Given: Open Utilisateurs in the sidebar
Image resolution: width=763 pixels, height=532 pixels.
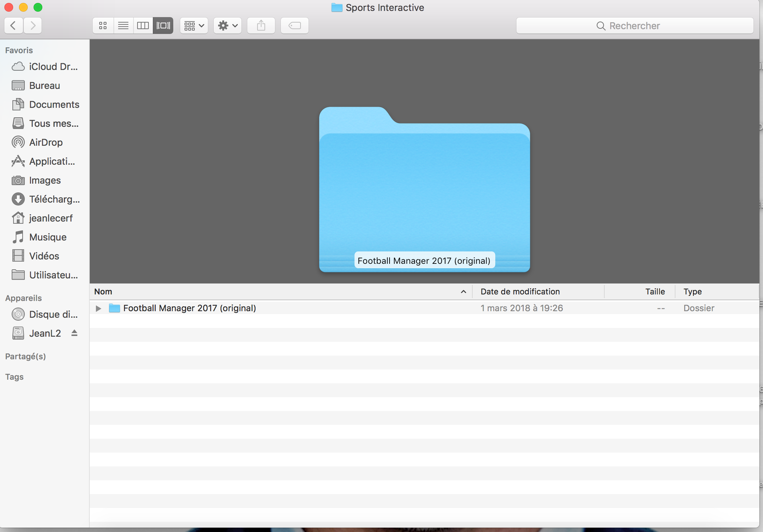Looking at the screenshot, I should coord(45,275).
